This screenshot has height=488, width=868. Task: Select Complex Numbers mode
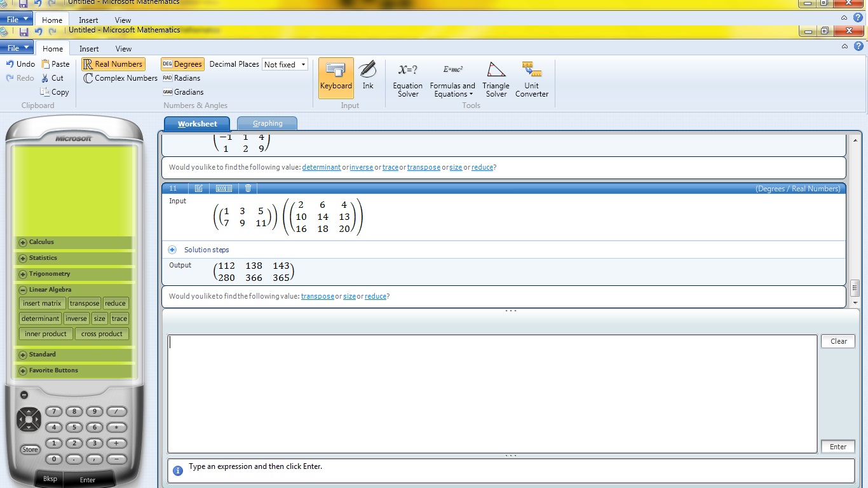(120, 78)
